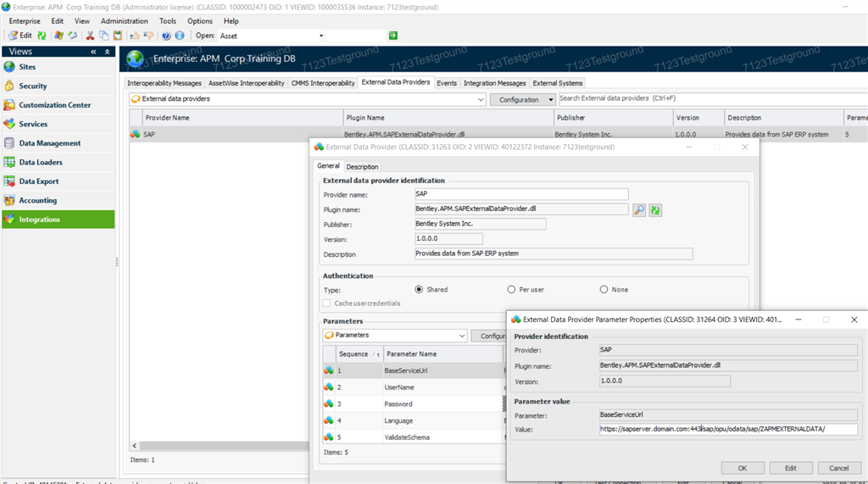The image size is (868, 484).
Task: Switch to AssetWise Interoperability tab
Action: tap(247, 83)
